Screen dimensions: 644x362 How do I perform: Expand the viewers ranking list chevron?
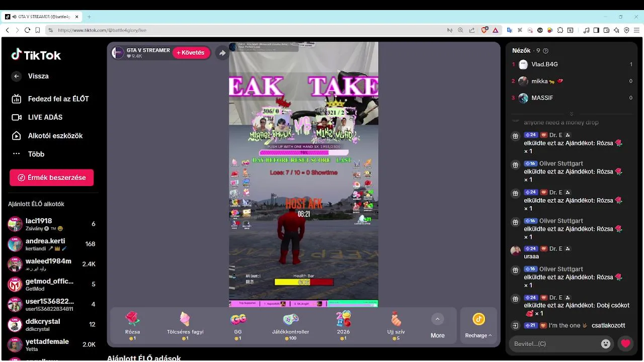click(x=571, y=114)
